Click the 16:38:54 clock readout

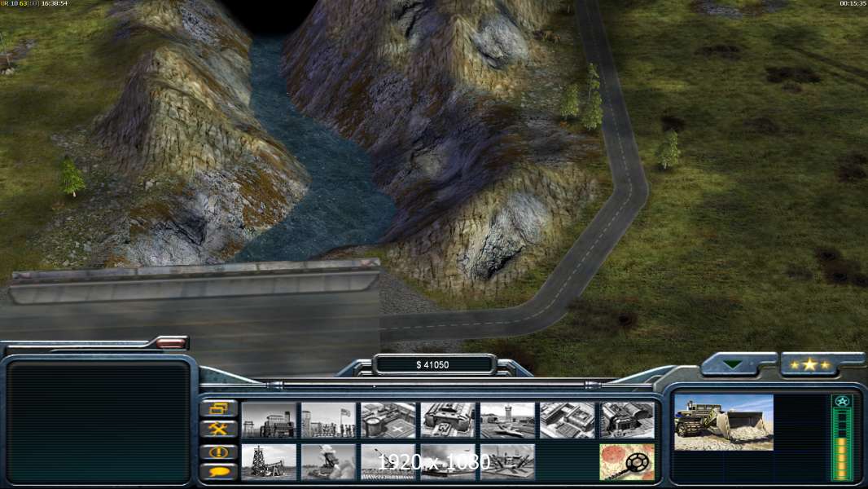click(55, 3)
